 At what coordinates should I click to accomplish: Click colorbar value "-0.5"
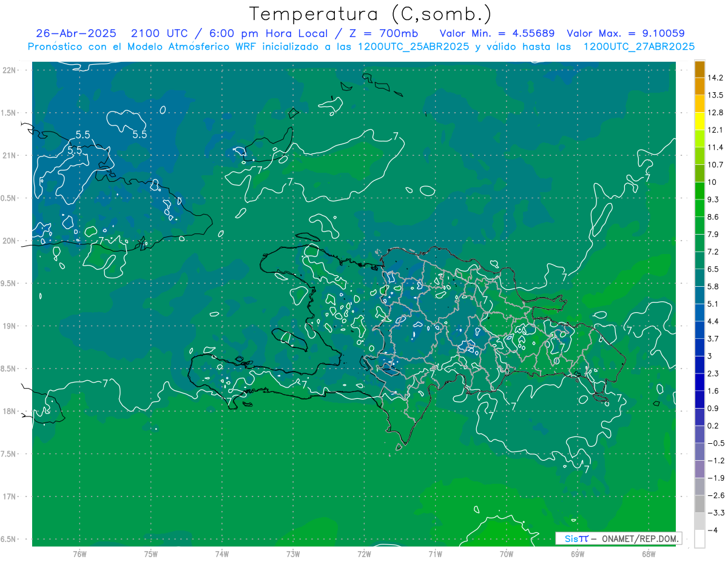tap(716, 443)
